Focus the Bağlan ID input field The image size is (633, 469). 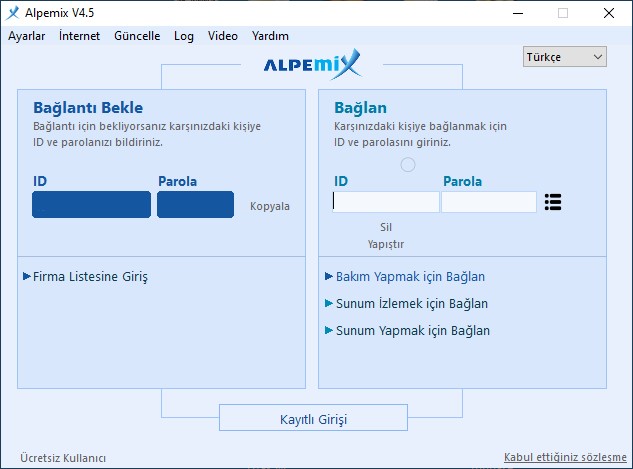point(386,202)
